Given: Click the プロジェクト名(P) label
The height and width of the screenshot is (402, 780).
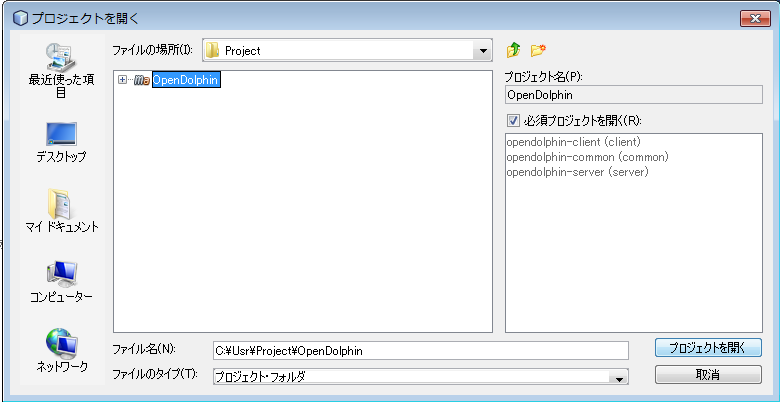Looking at the screenshot, I should click(x=543, y=78).
